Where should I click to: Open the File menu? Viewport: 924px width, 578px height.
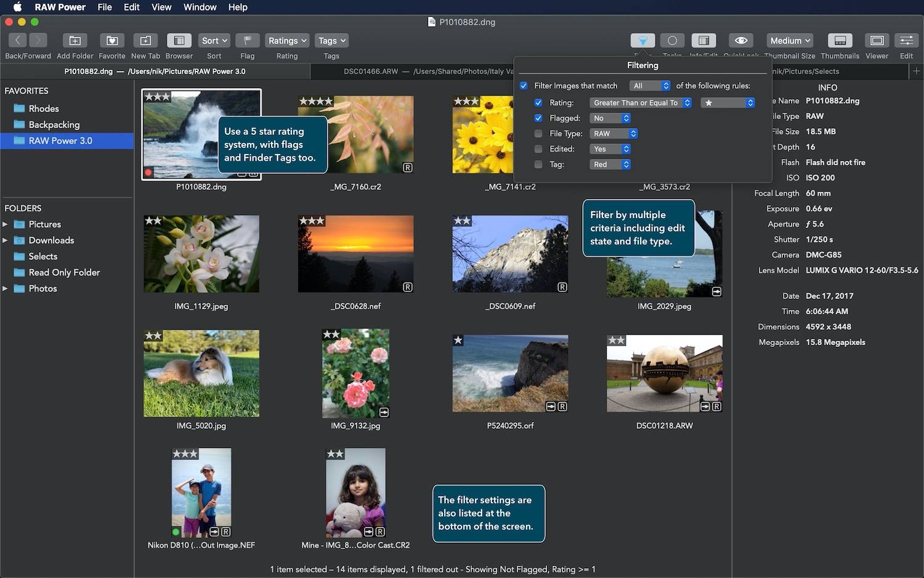[x=105, y=7]
